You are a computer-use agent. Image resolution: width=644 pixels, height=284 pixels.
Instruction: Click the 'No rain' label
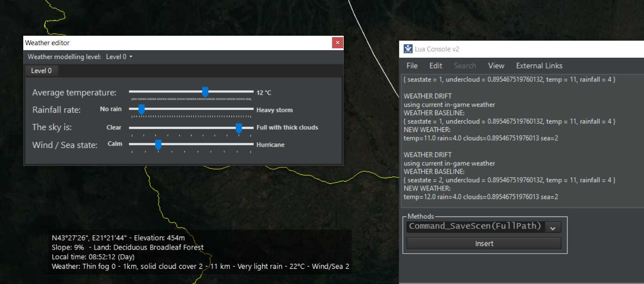(111, 109)
